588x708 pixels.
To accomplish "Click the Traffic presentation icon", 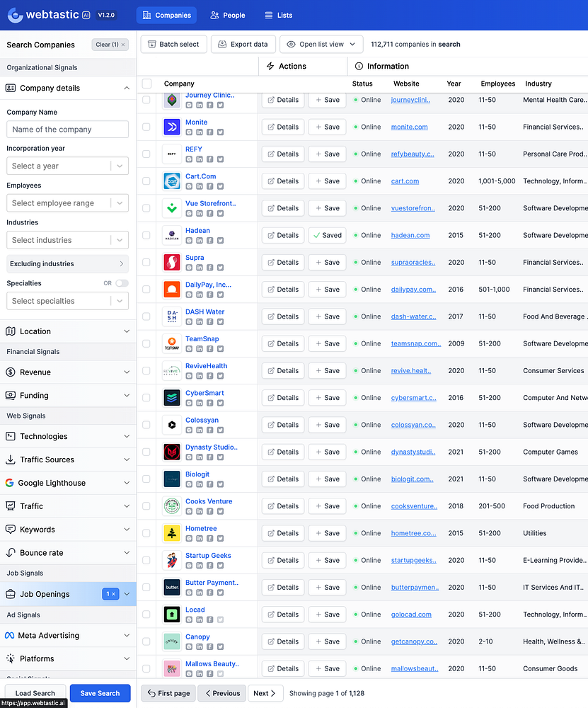I will click(11, 506).
